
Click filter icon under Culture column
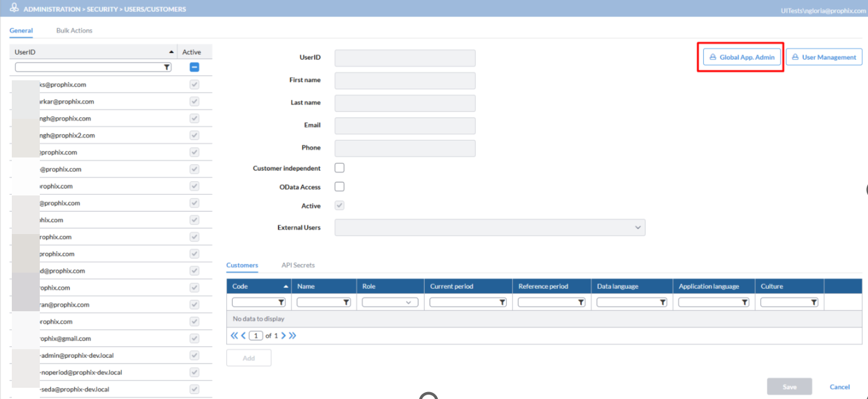click(813, 302)
